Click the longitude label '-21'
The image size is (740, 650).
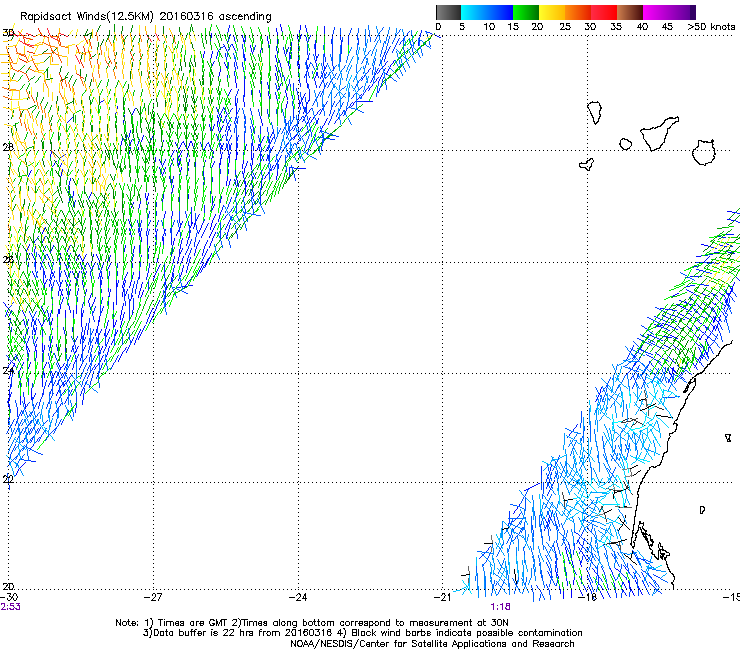coord(443,597)
